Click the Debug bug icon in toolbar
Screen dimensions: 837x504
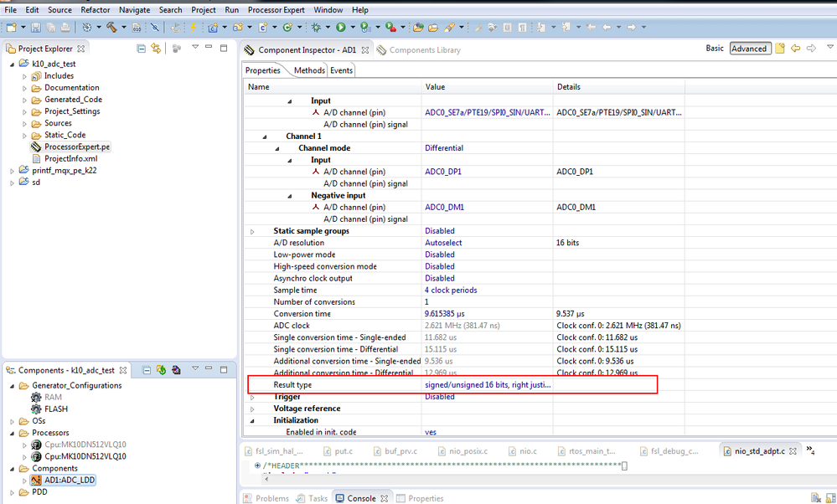coord(316,28)
